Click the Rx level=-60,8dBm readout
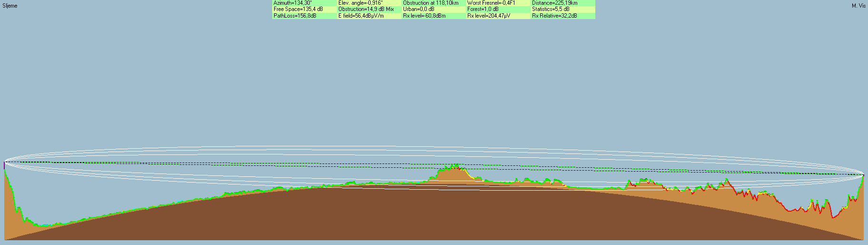 424,16
